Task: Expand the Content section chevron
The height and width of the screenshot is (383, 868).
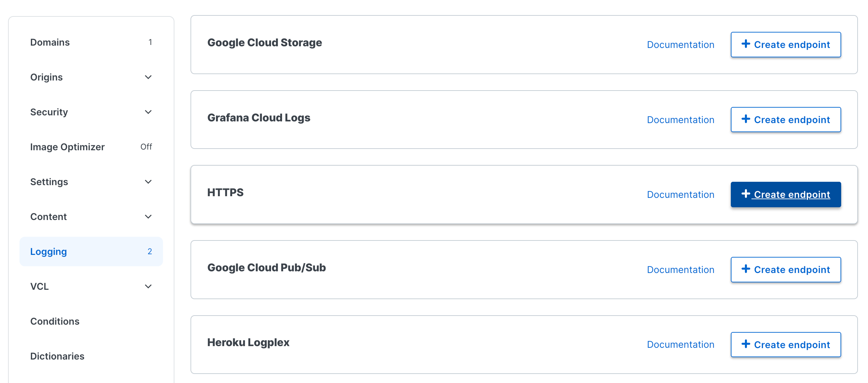Action: [148, 217]
